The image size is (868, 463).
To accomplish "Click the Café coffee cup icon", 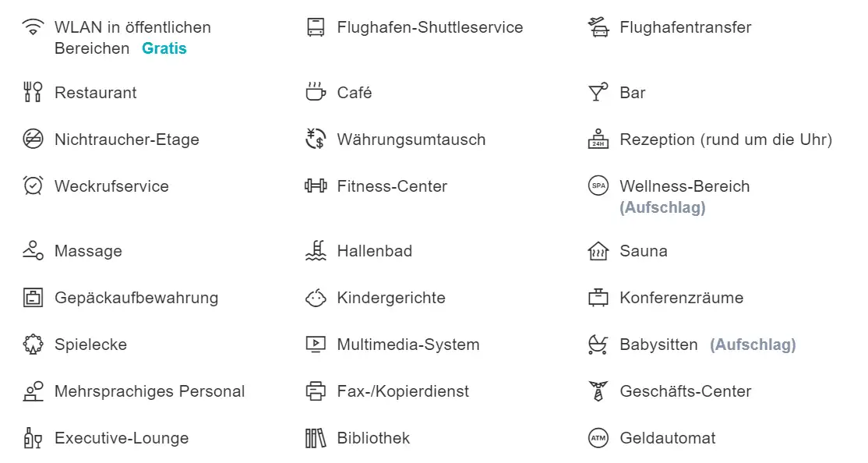I will (315, 93).
